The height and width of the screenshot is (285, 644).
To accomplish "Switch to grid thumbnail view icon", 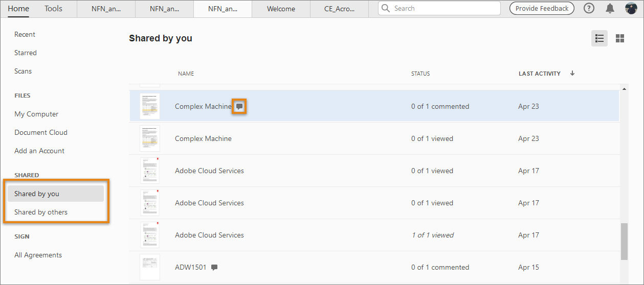I will tap(620, 38).
